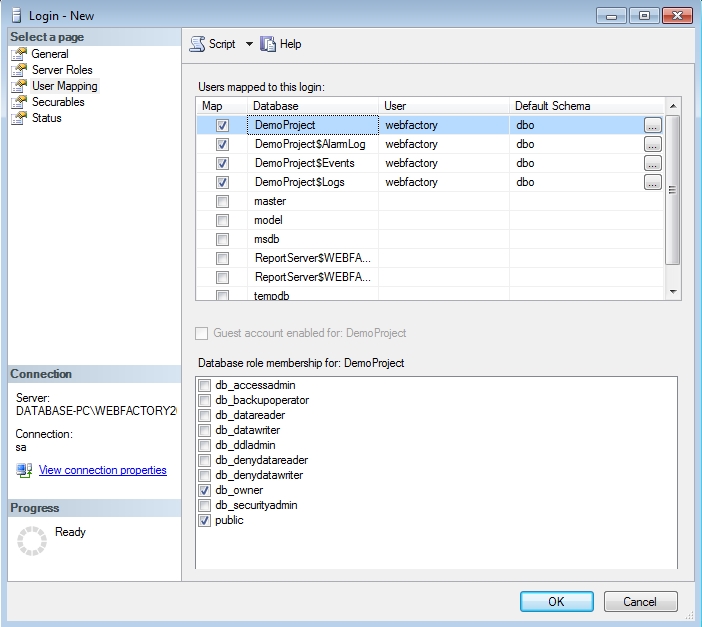The image size is (702, 627).
Task: Select the Server Roles page icon
Action: pyautogui.click(x=18, y=70)
